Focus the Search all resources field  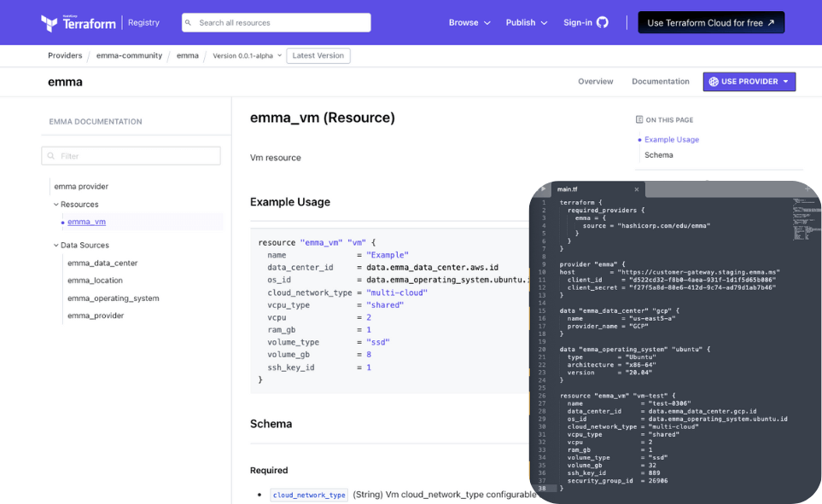(277, 22)
